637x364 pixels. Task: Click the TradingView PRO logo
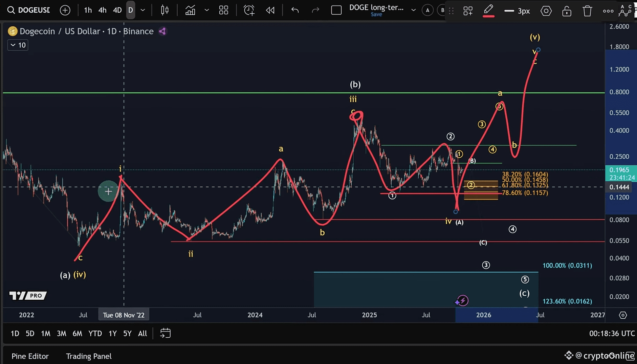click(28, 295)
